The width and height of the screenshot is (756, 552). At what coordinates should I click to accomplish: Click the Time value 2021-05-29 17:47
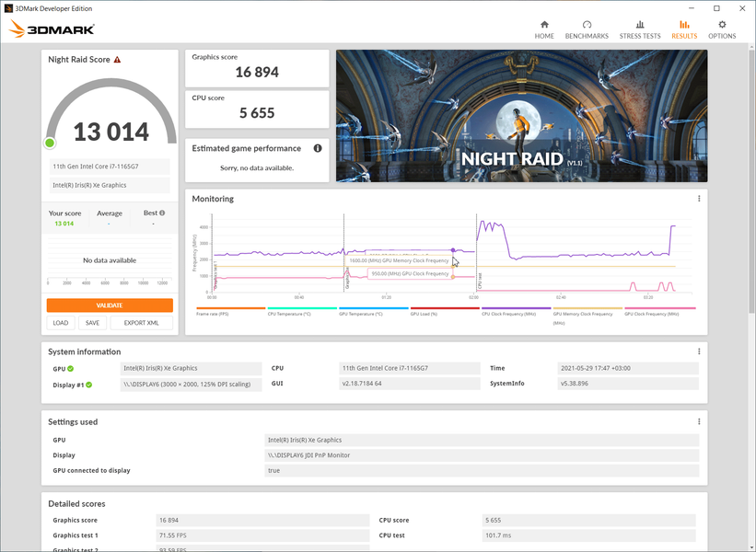pos(628,369)
